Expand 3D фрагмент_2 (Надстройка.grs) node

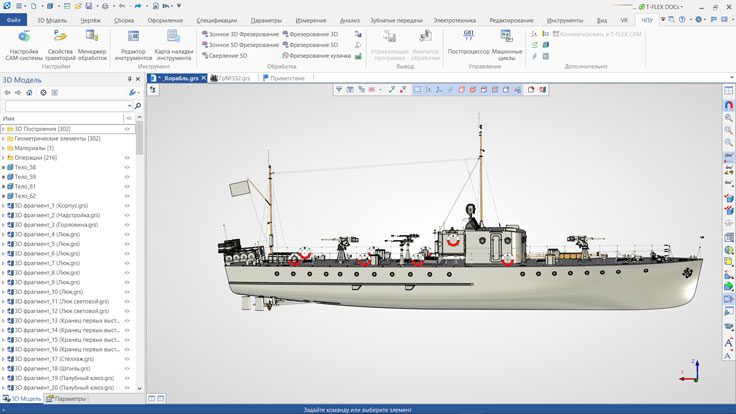point(3,215)
